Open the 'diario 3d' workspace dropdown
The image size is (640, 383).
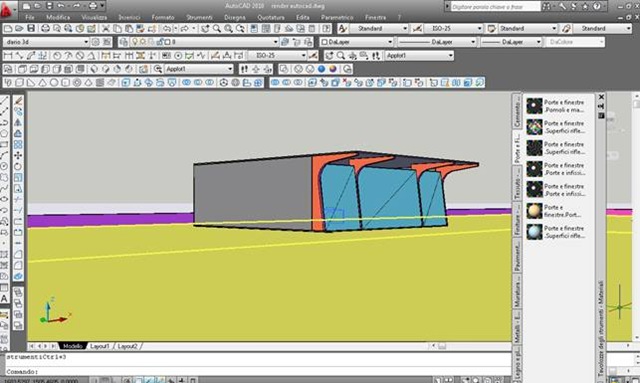[x=46, y=42]
